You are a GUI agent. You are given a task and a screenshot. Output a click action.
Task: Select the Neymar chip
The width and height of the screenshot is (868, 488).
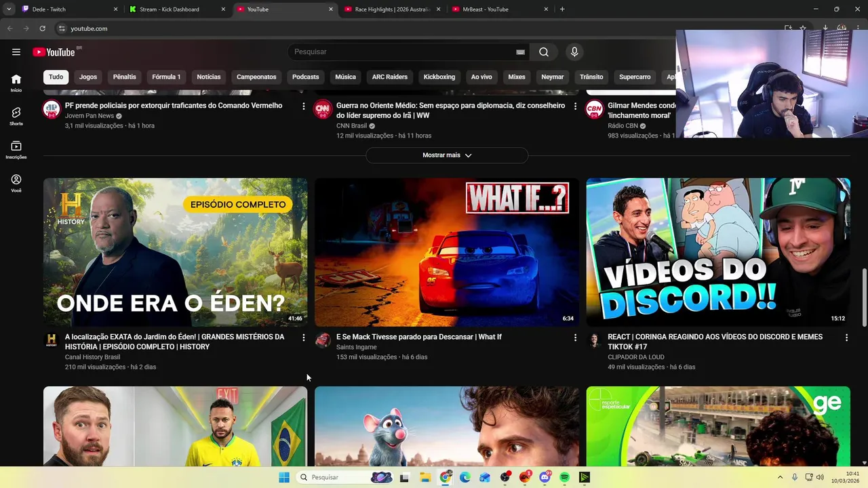coord(553,77)
